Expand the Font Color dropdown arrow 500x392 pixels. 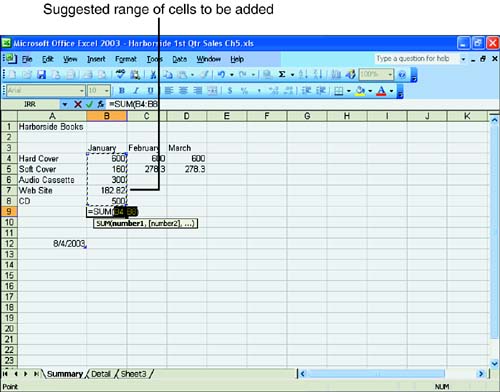pyautogui.click(x=391, y=91)
